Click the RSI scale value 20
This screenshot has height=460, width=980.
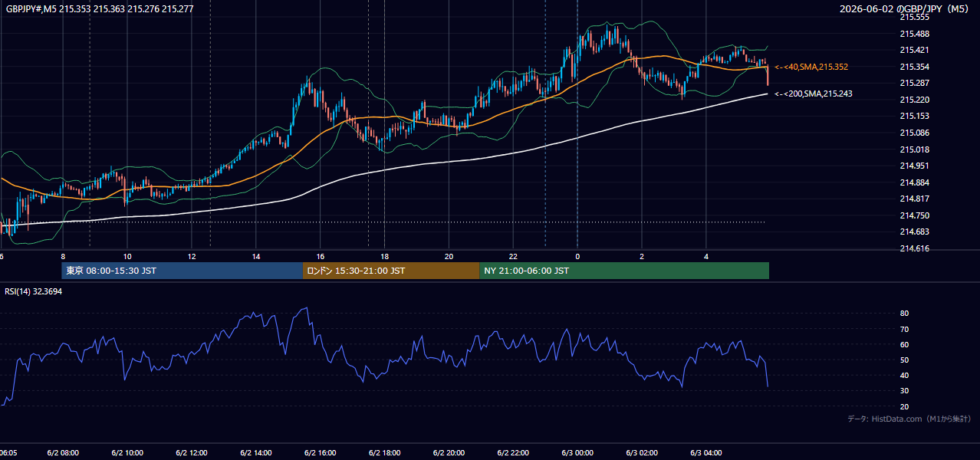click(x=904, y=406)
